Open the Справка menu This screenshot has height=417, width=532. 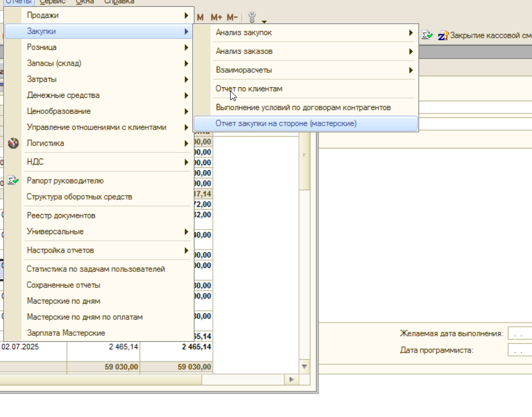coord(119,2)
